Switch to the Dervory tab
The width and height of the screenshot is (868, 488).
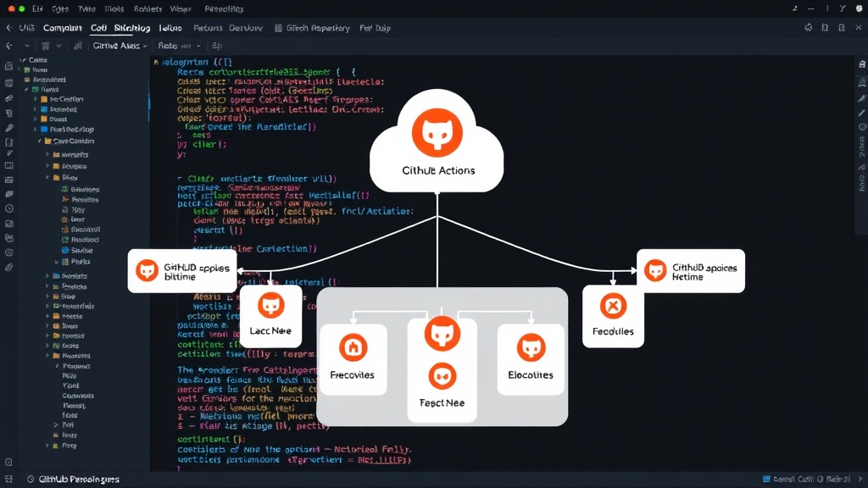tap(246, 28)
